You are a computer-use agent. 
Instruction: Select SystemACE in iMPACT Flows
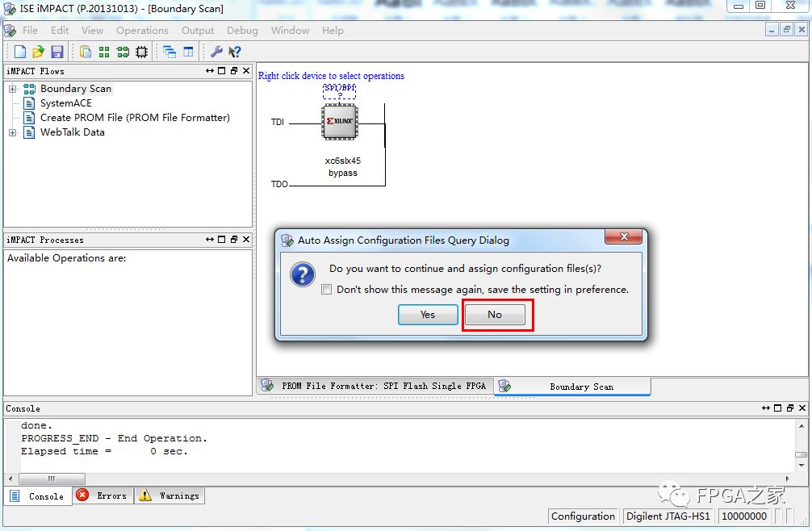click(65, 103)
